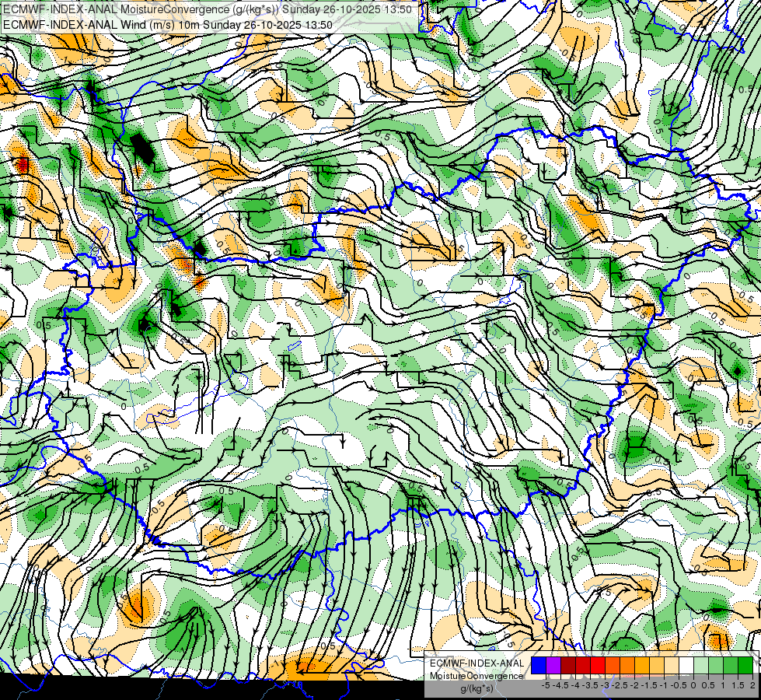
Task: Click the bright red swatch between -3.5 and -3
Action: pyautogui.click(x=598, y=666)
